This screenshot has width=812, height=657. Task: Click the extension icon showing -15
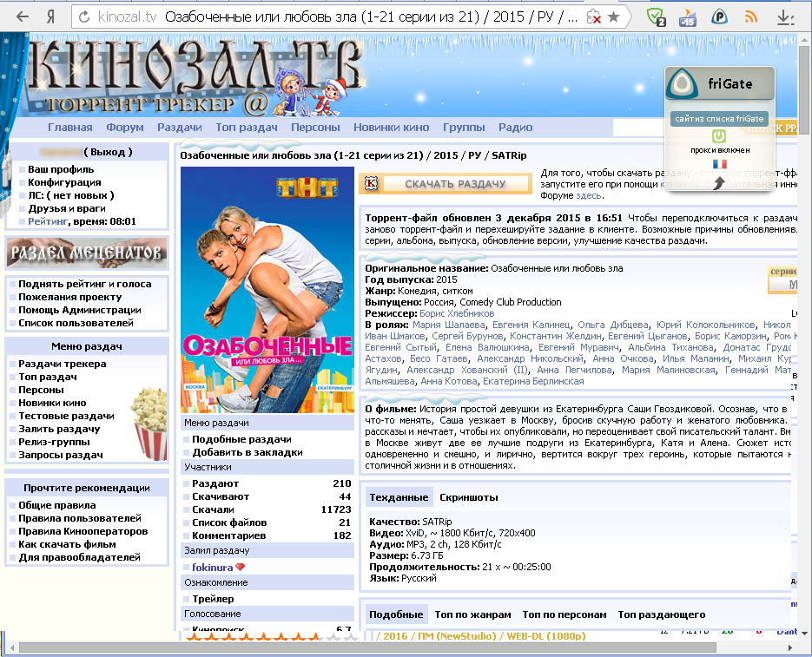pyautogui.click(x=688, y=17)
